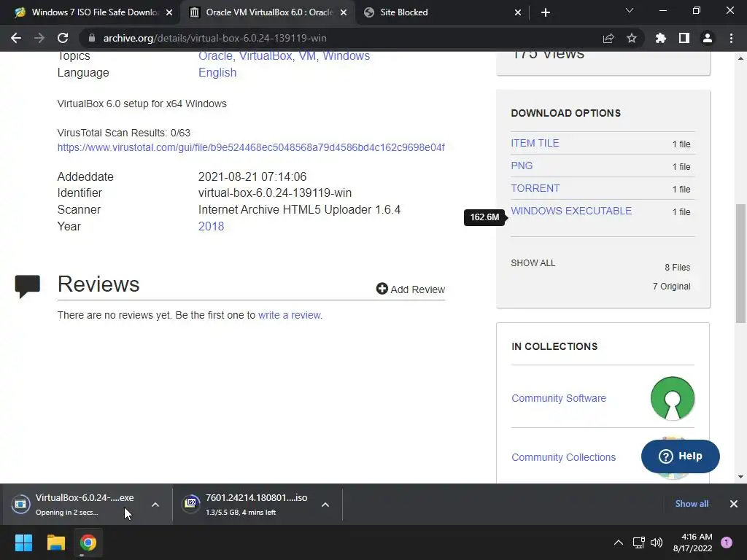Screen dimensions: 747x560
Task: Click the scrollbar down arrow
Action: [740, 477]
